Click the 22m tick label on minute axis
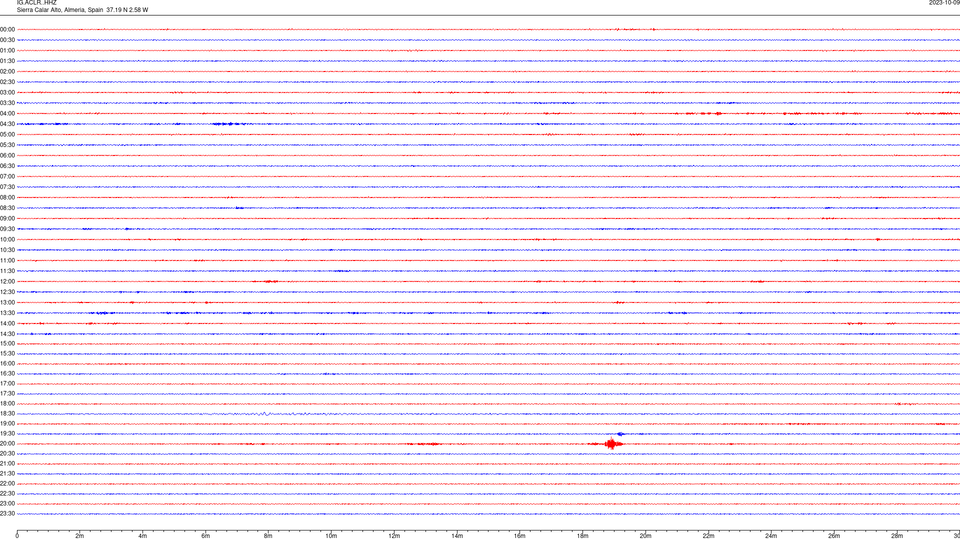Screen dimensions: 960x540 (708, 536)
